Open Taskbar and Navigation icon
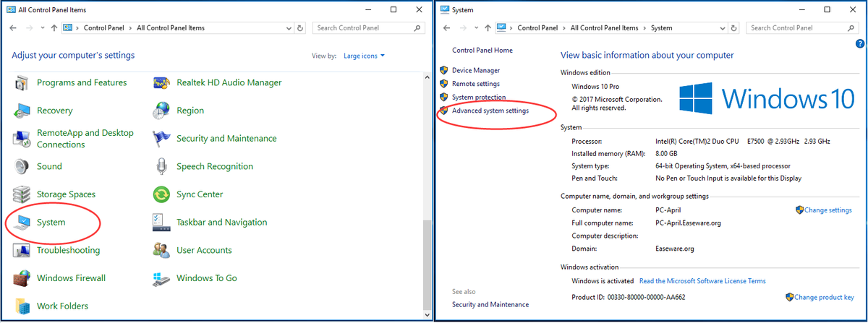The height and width of the screenshot is (323, 868). click(162, 222)
